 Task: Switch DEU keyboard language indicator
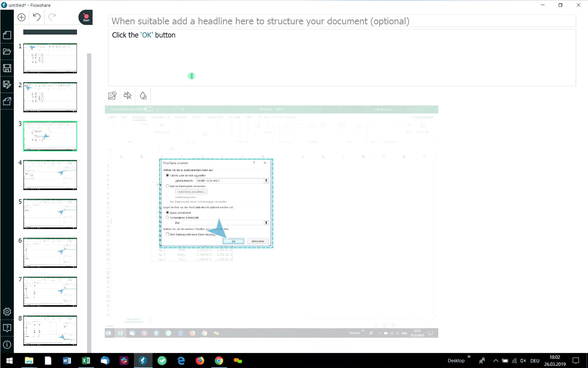pos(535,361)
